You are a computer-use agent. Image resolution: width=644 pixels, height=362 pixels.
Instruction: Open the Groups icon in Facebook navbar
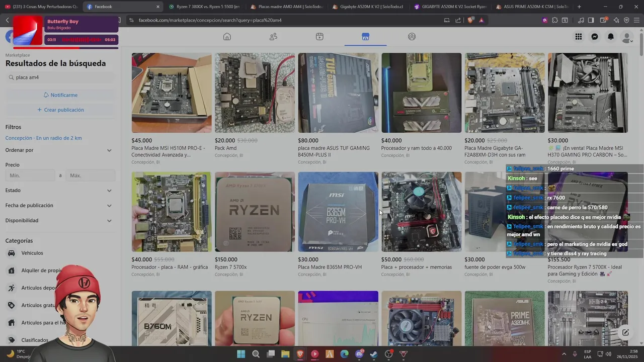click(x=412, y=37)
